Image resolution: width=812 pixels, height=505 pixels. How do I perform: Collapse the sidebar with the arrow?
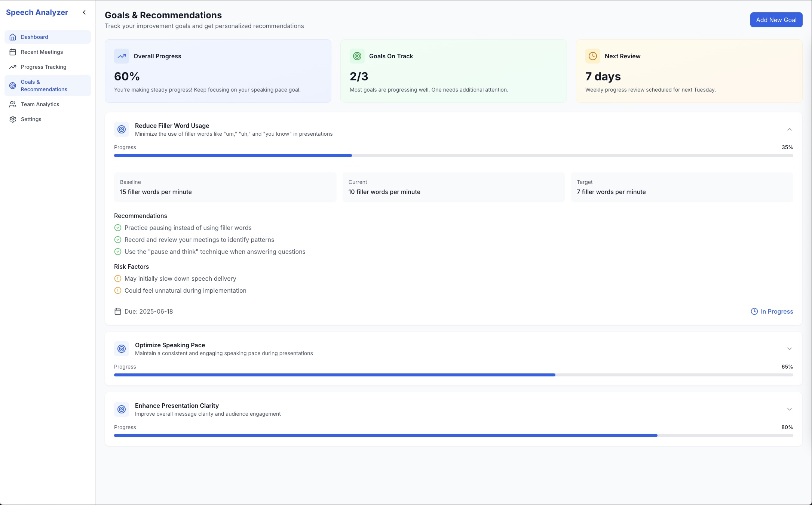84,12
